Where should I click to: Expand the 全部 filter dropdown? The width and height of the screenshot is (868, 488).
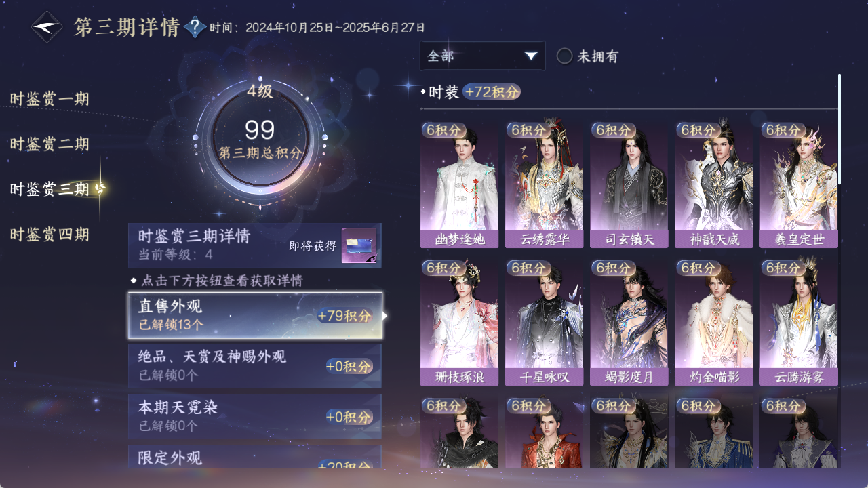[x=482, y=56]
